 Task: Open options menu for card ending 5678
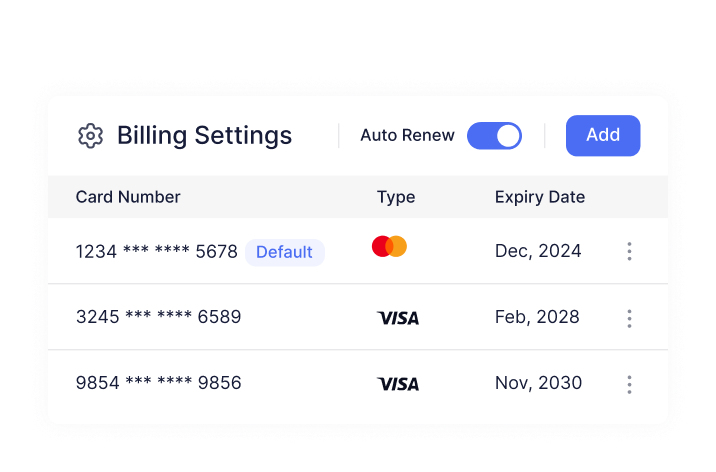tap(629, 251)
